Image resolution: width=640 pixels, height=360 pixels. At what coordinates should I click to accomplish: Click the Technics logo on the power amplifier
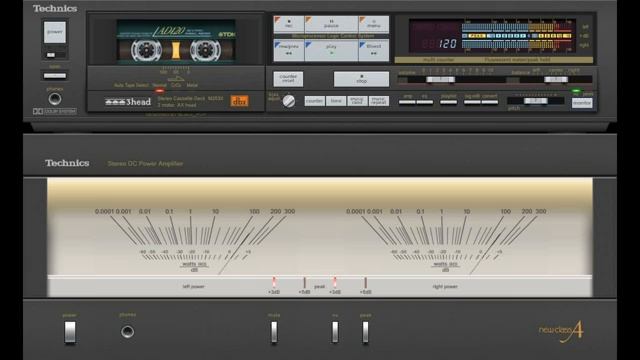[x=67, y=163]
